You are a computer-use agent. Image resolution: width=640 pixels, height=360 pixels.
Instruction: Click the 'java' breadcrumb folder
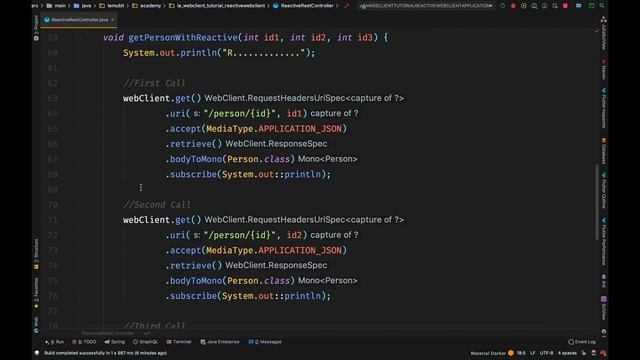click(82, 6)
